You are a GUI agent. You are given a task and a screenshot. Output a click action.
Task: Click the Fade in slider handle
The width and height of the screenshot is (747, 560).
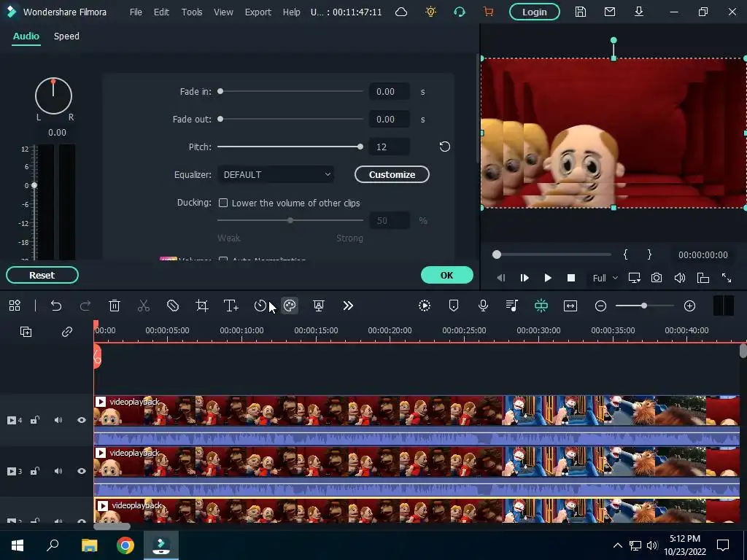(220, 91)
